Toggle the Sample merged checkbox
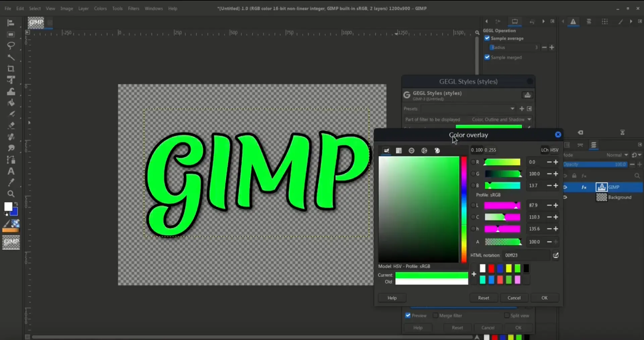The height and width of the screenshot is (340, 644). [x=487, y=57]
